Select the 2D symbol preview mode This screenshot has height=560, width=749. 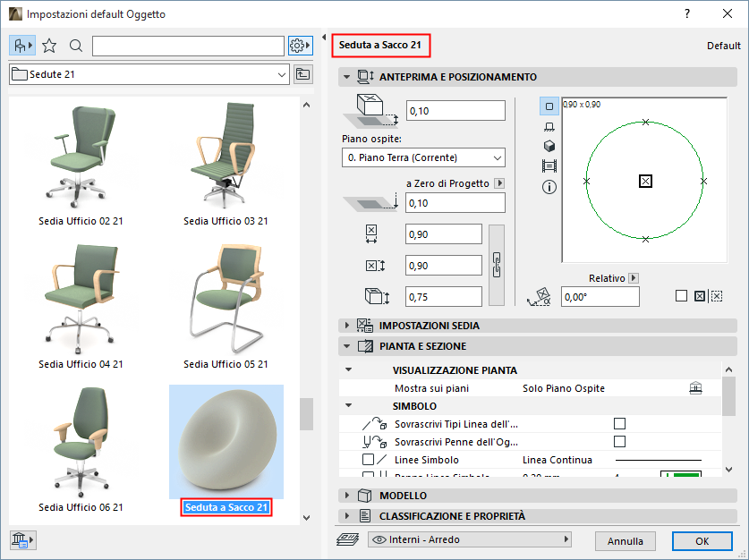(x=549, y=106)
